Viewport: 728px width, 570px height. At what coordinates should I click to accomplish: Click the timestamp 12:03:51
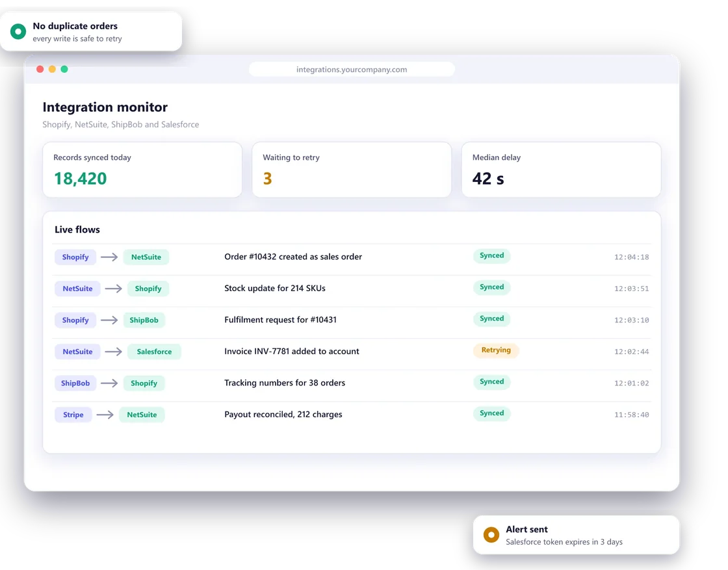631,289
